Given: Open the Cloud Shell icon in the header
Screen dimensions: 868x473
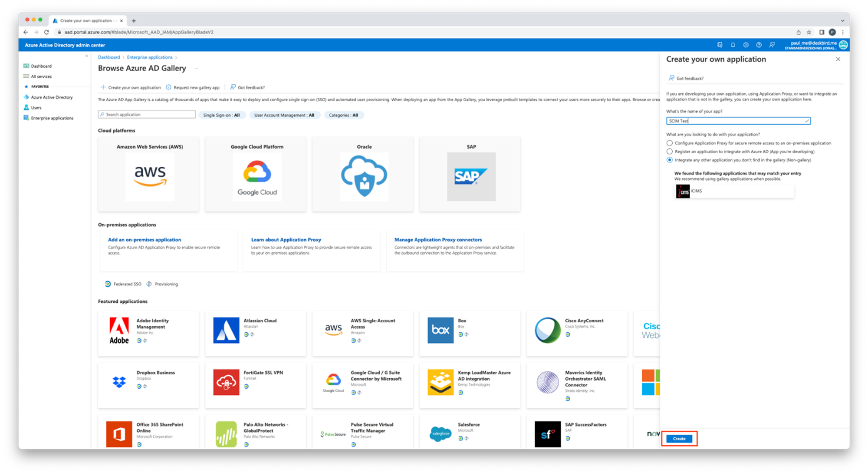Looking at the screenshot, I should point(720,45).
